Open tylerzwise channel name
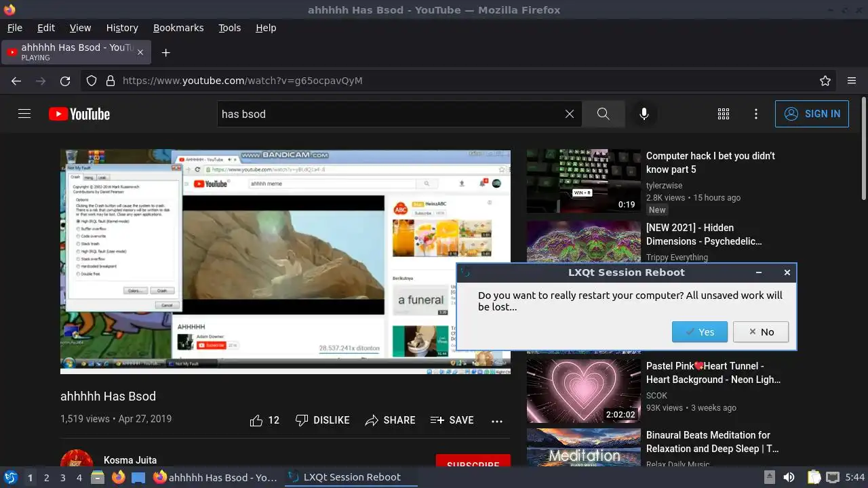Image resolution: width=868 pixels, height=488 pixels. click(x=665, y=186)
